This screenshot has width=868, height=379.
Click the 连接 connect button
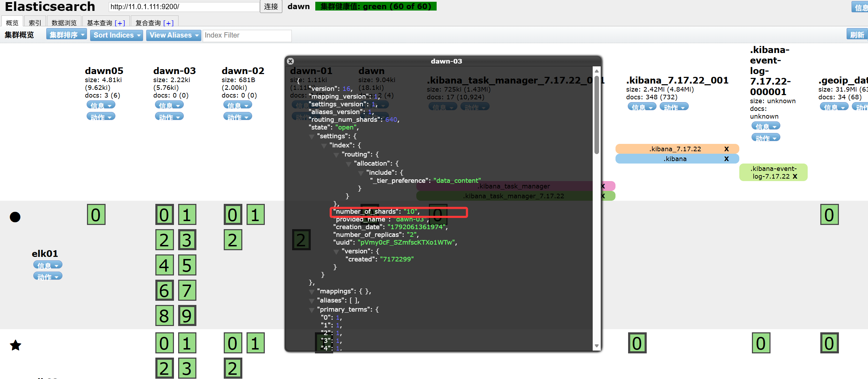pos(271,6)
